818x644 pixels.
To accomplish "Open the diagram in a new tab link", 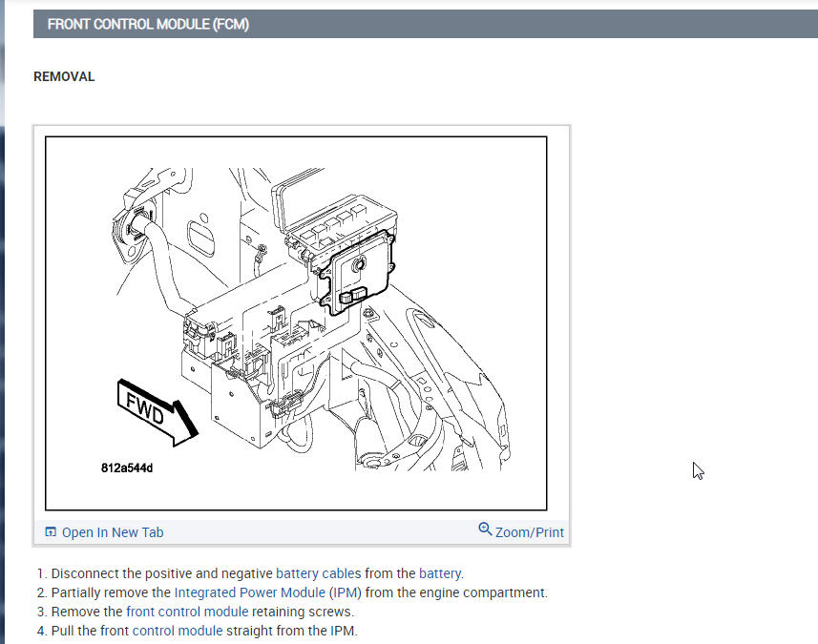I will [x=113, y=532].
